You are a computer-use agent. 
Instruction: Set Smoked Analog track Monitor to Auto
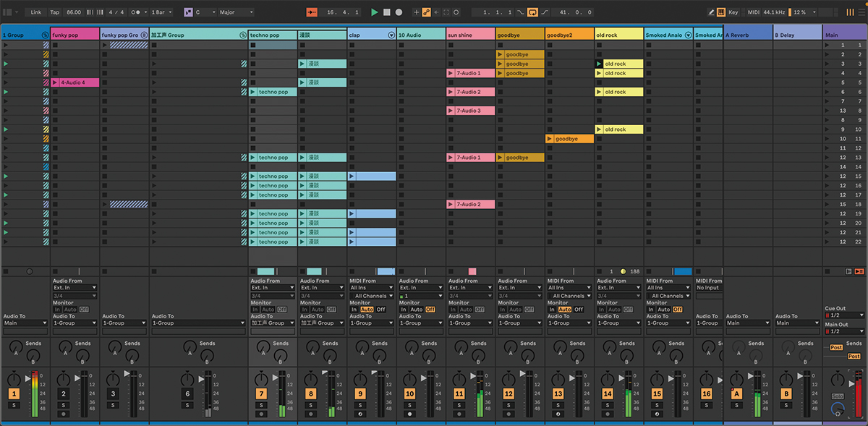(663, 310)
